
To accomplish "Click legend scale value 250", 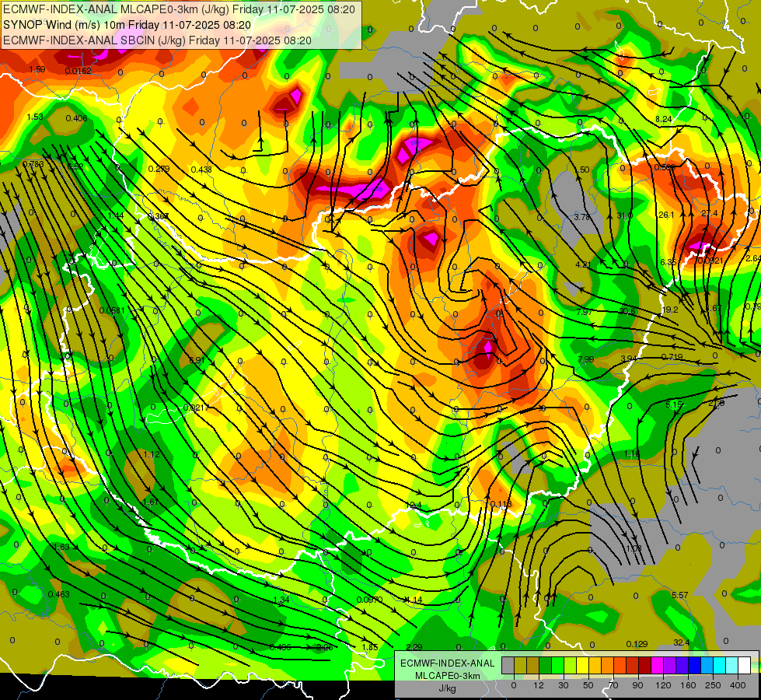I will (x=713, y=685).
